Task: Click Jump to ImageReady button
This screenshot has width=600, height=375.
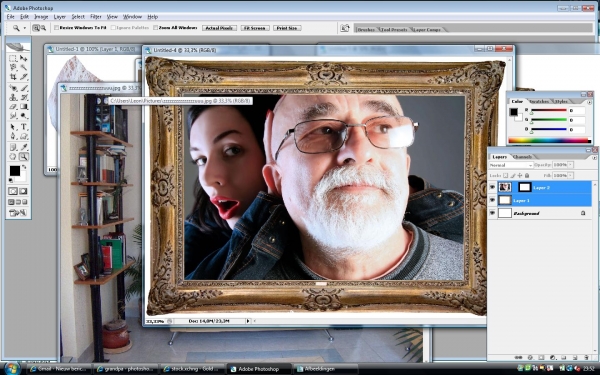Action: click(x=18, y=213)
